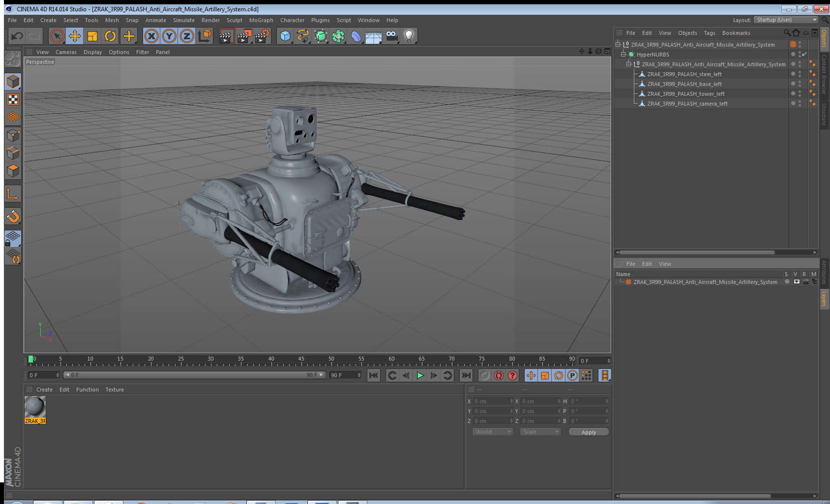Switch to Polygons mode
830x504 pixels.
pyautogui.click(x=13, y=170)
